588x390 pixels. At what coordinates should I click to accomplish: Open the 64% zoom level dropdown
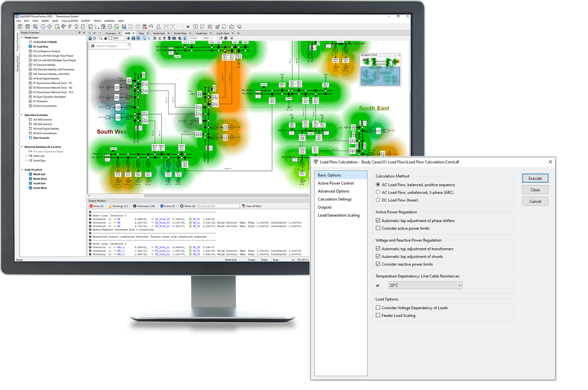click(124, 38)
